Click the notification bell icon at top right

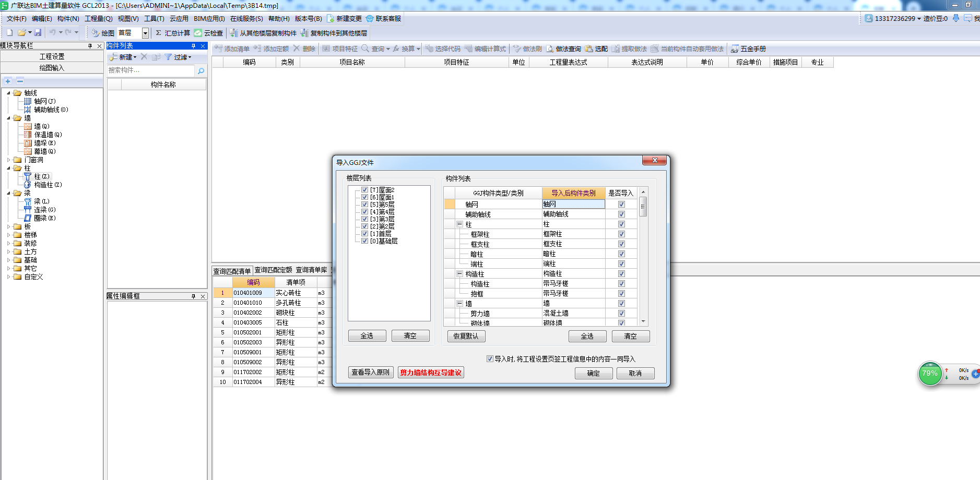click(956, 18)
